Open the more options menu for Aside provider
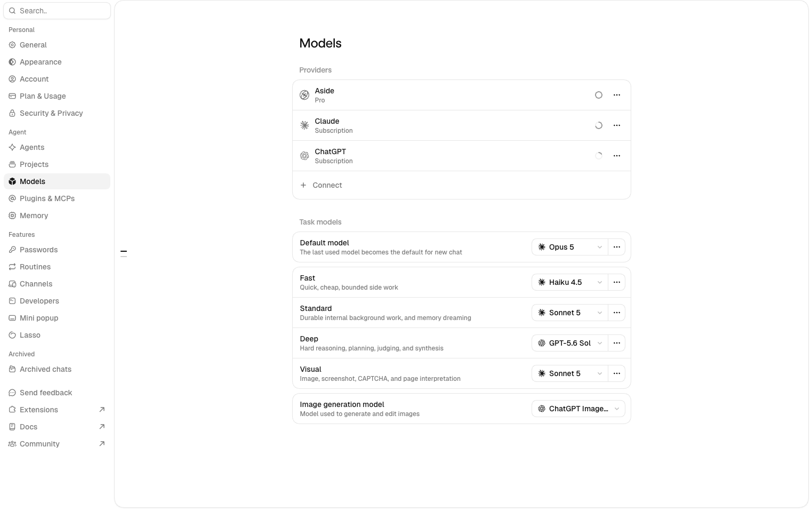The image size is (812, 511). [617, 95]
